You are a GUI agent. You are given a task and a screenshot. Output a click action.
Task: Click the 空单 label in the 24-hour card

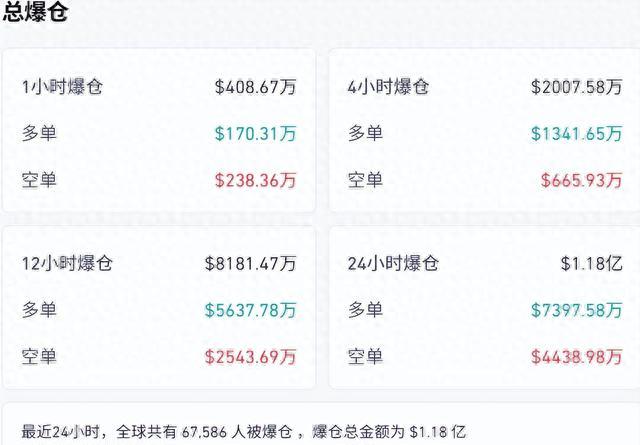365,356
